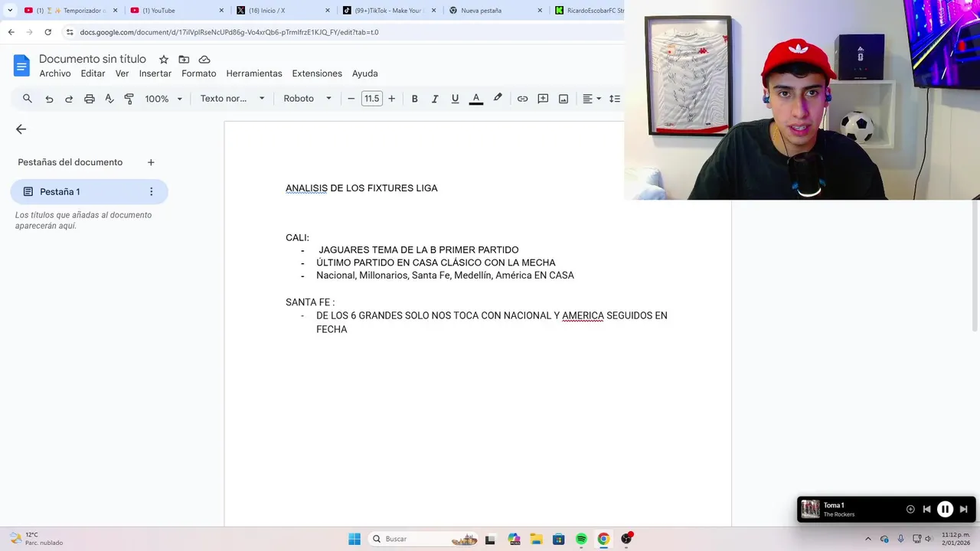980x551 pixels.
Task: Insert an image from the toolbar
Action: point(563,99)
